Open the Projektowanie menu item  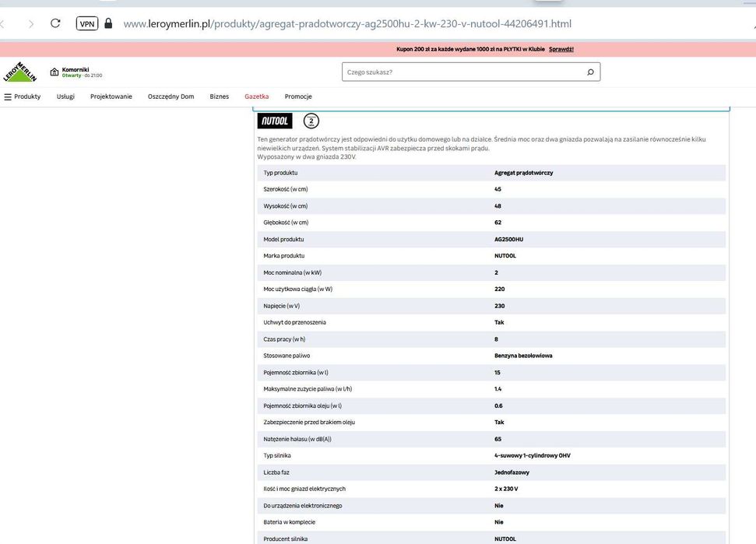coord(111,97)
